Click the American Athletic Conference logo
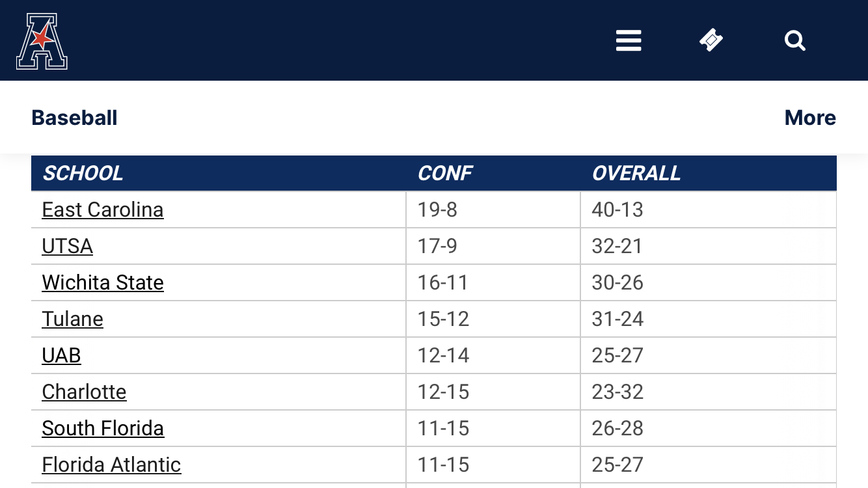 click(42, 41)
